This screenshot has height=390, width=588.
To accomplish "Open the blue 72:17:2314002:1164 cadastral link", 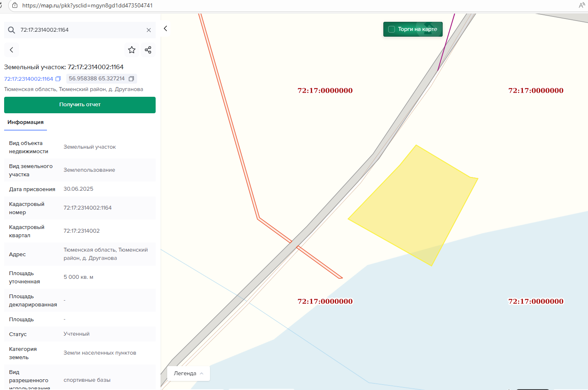I will point(28,79).
